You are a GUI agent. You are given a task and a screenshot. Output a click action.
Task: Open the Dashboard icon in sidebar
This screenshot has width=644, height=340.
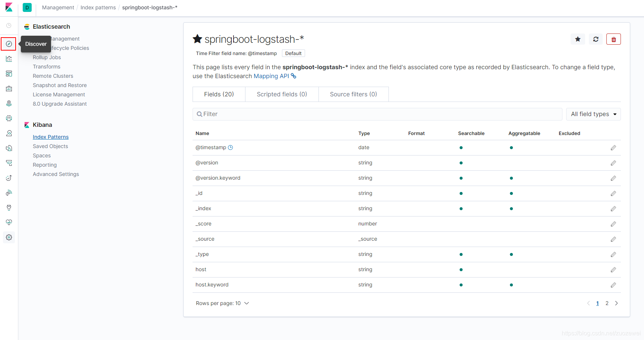pyautogui.click(x=9, y=74)
